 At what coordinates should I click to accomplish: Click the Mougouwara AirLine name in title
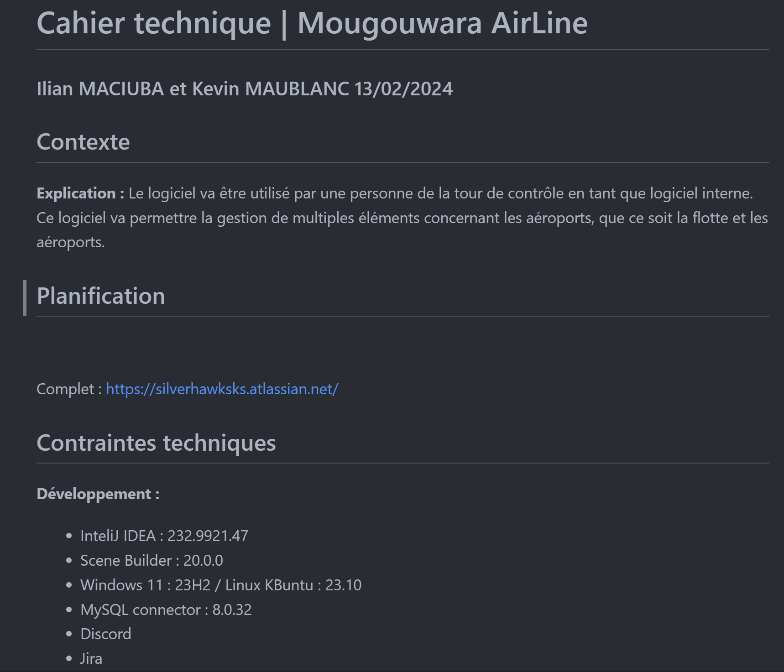pos(442,23)
